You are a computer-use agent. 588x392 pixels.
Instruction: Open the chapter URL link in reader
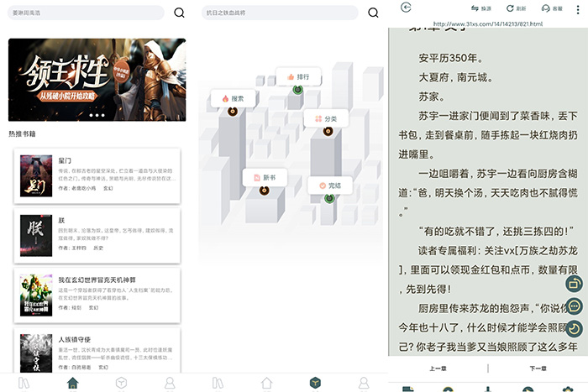coord(487,24)
